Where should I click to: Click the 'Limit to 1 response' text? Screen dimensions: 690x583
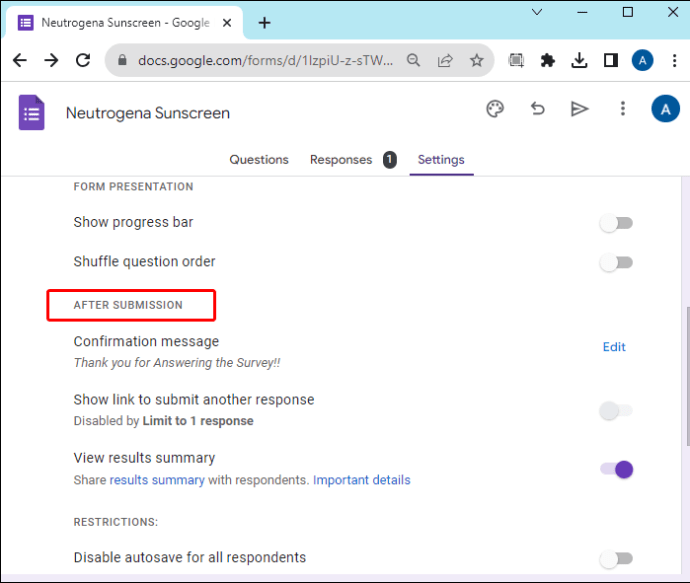coord(198,421)
